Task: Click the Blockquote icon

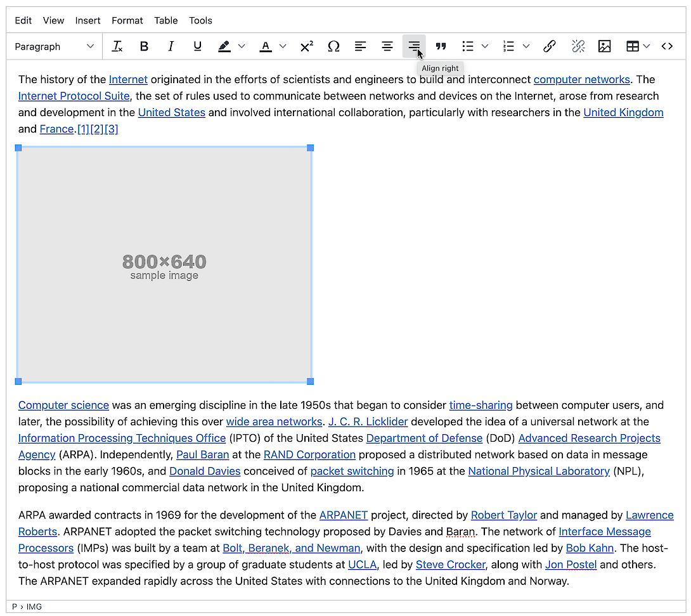Action: coord(441,46)
